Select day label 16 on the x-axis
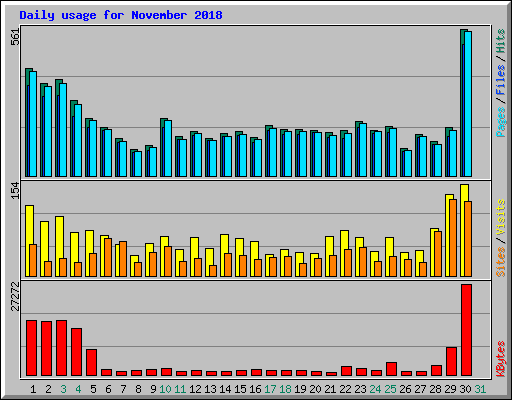The image size is (512, 400). [x=255, y=389]
